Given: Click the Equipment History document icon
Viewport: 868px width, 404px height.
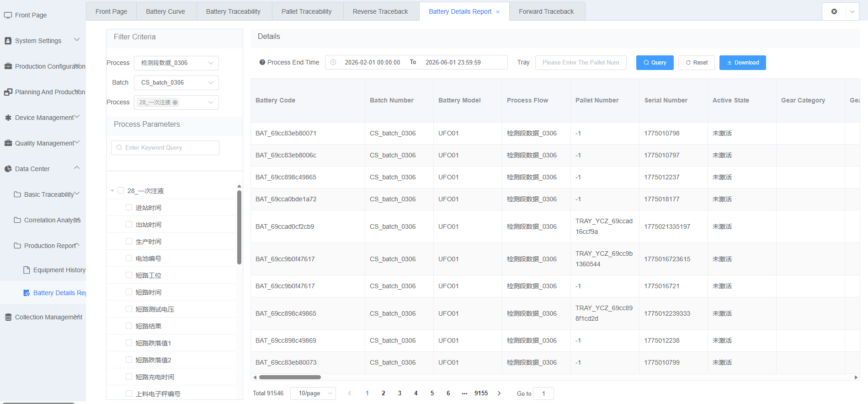Looking at the screenshot, I should pos(27,270).
